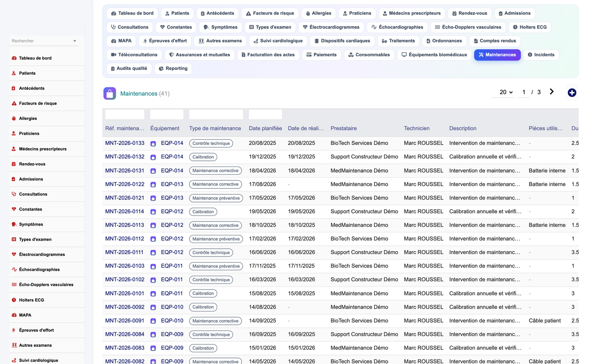Click sidebar Praticiens icon
This screenshot has height=364, width=589.
[x=14, y=134]
